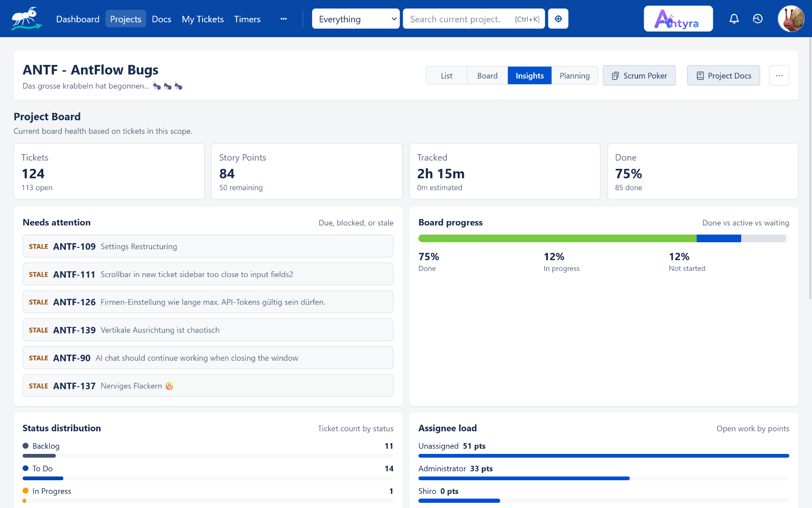Select the Insights tab
Image resolution: width=812 pixels, height=508 pixels.
[x=530, y=76]
